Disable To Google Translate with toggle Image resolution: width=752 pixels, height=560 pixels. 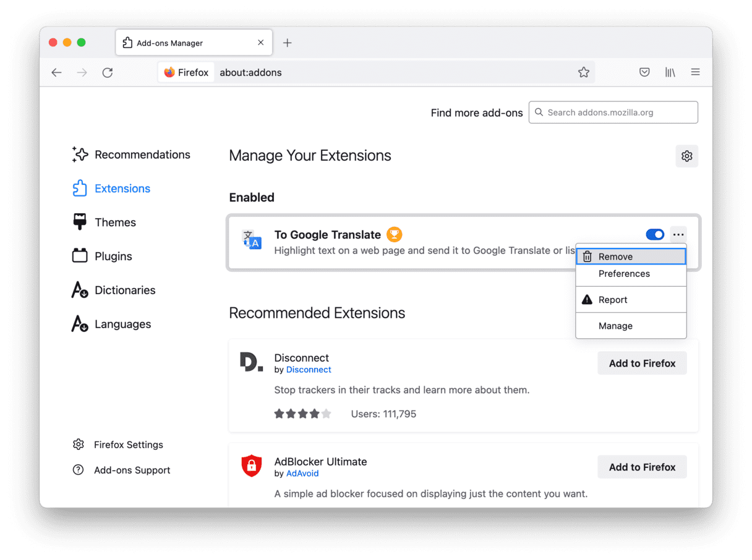[655, 234]
